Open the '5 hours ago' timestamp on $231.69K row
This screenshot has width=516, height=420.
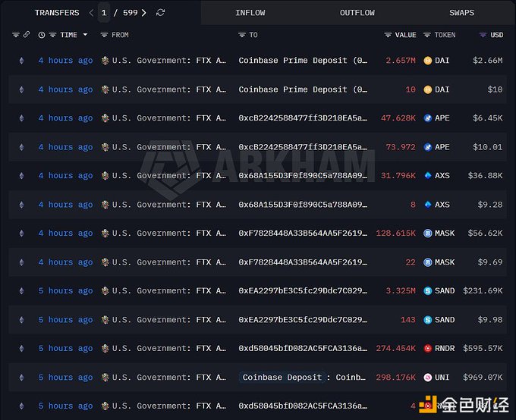pos(65,291)
